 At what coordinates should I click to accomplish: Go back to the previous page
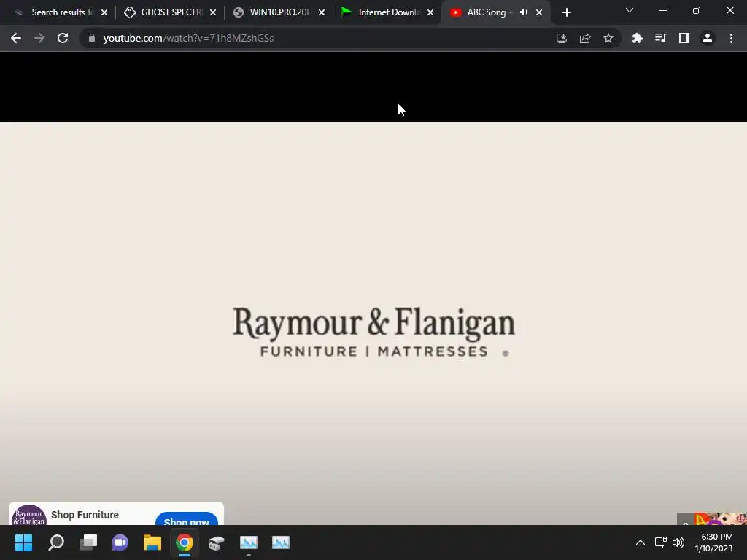16,38
